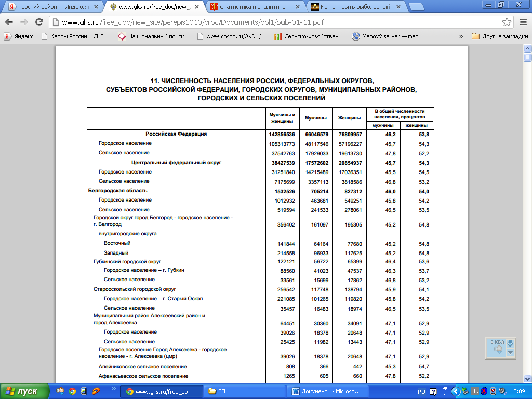Click 'Белгородская область' row label
Viewport: 532px width, 399px height.
click(118, 191)
